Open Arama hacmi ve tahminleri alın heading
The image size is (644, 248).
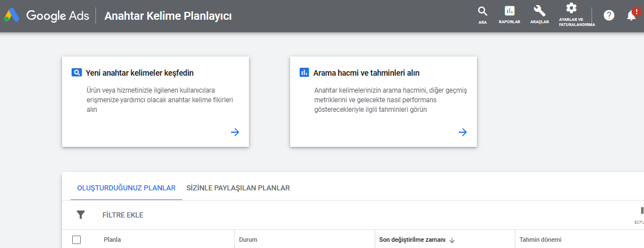coord(366,73)
